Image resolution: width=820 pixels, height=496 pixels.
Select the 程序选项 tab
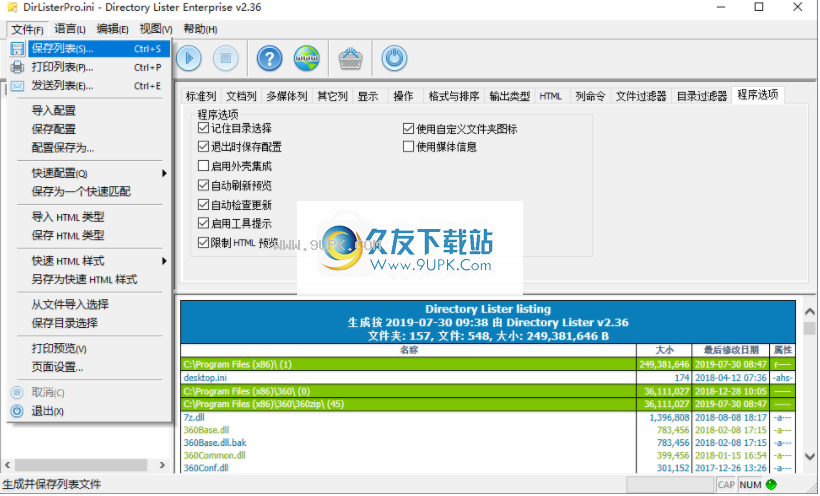[x=757, y=95]
